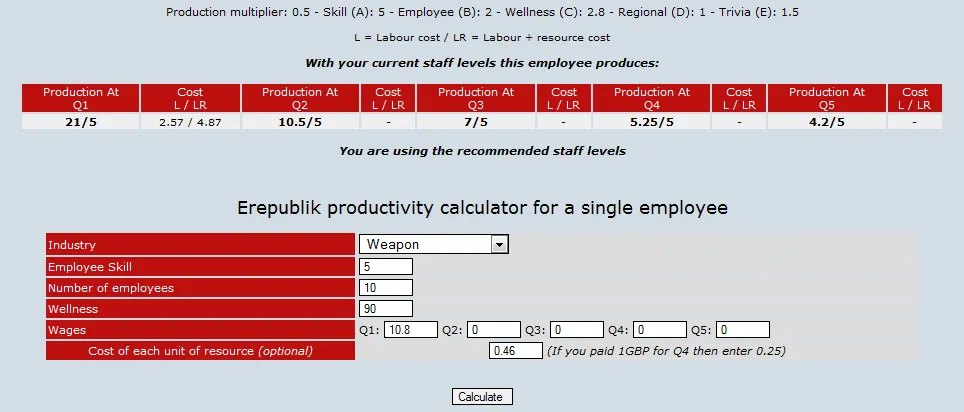Click the Number of employees row label
The height and width of the screenshot is (412, 964).
(x=200, y=288)
